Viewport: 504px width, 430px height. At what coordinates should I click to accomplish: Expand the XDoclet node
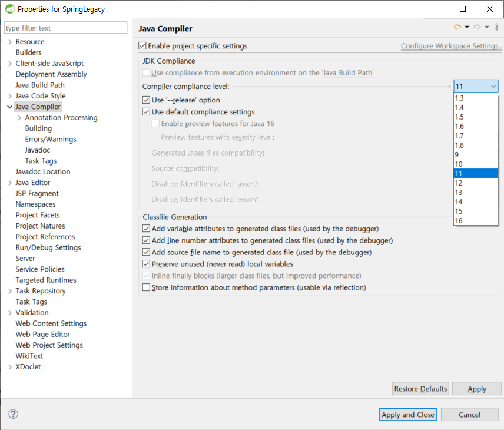(10, 366)
